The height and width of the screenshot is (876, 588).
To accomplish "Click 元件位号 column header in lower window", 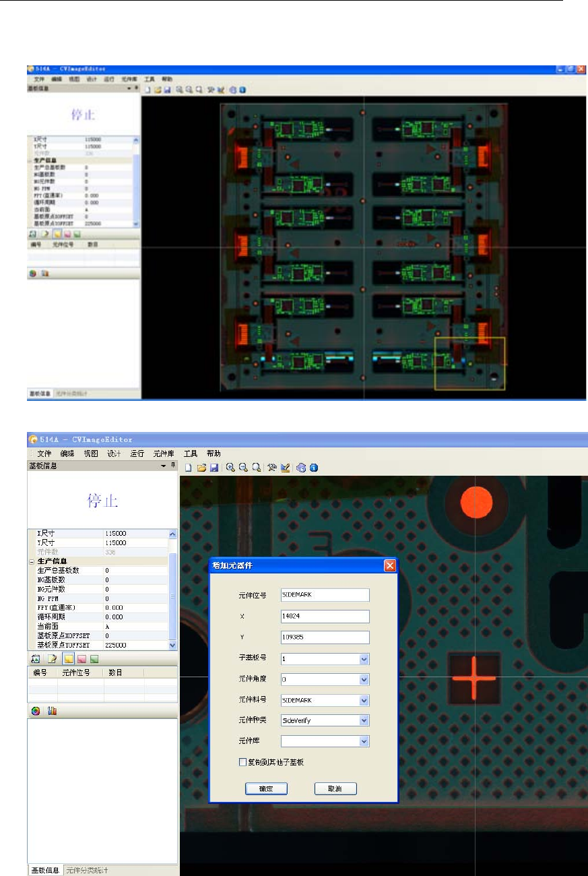I will [81, 672].
